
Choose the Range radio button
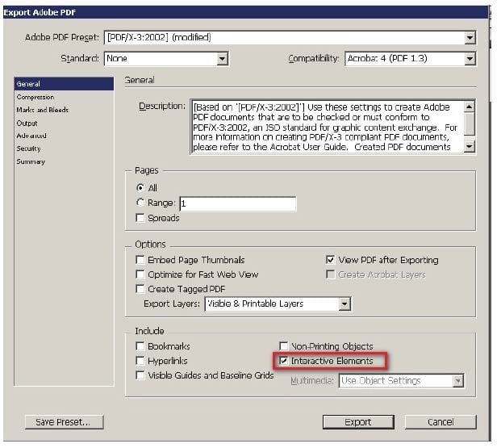point(141,203)
